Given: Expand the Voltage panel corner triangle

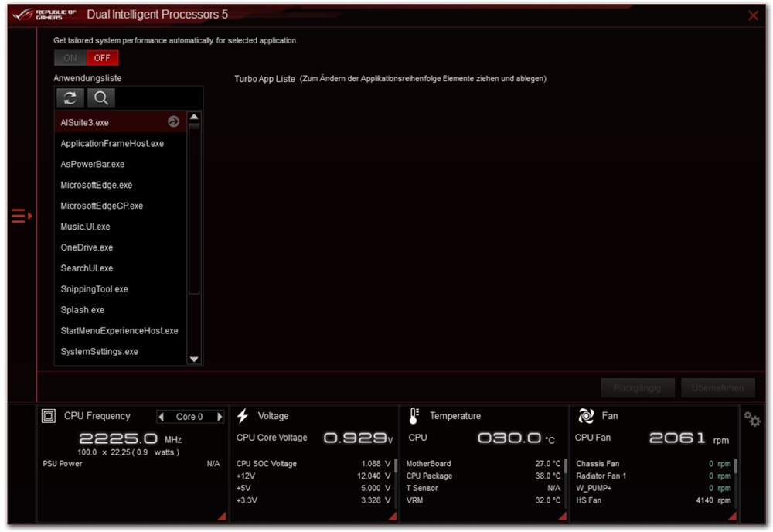Looking at the screenshot, I should click(x=393, y=516).
